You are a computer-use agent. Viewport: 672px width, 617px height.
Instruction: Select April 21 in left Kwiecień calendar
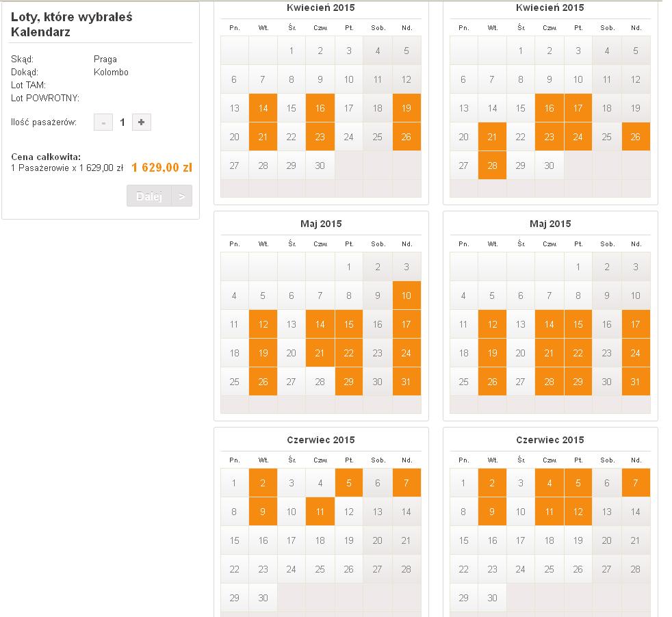pyautogui.click(x=263, y=137)
